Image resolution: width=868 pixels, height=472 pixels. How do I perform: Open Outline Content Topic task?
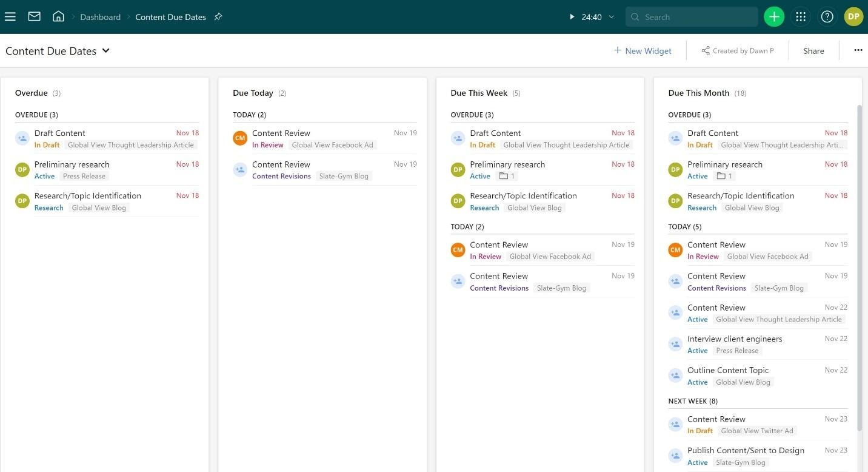[x=728, y=370]
